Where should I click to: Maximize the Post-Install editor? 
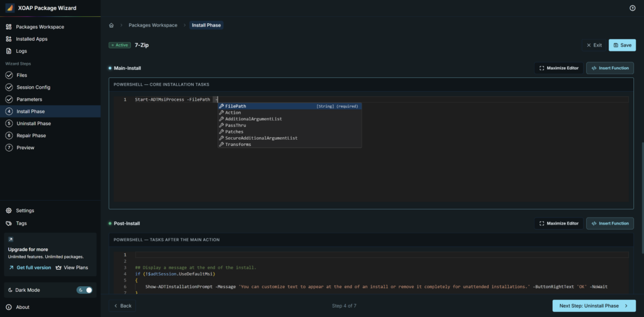pyautogui.click(x=558, y=223)
